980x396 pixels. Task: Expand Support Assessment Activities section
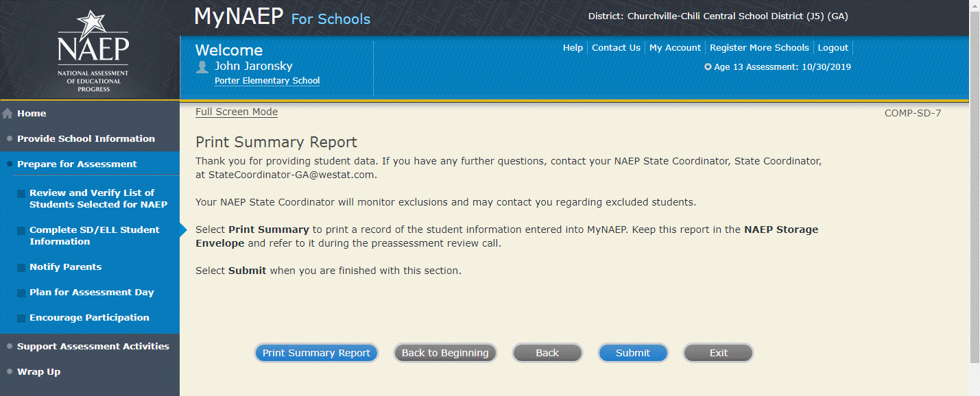(x=93, y=346)
